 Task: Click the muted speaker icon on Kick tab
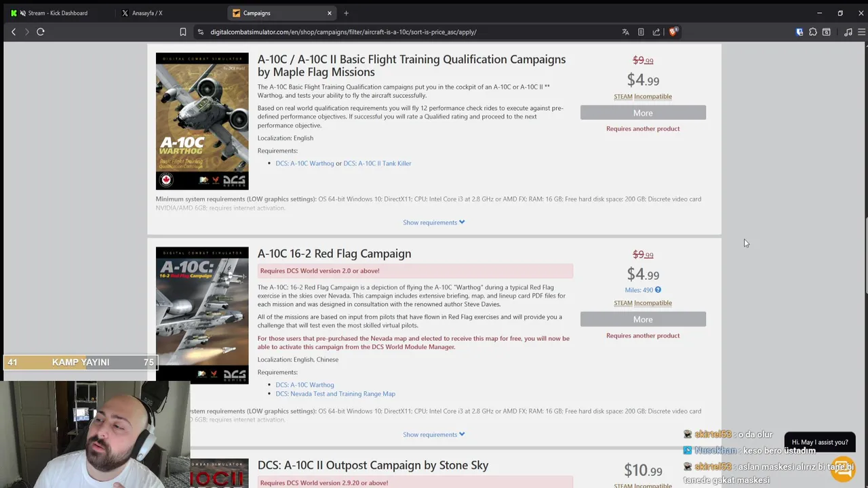tap(23, 13)
